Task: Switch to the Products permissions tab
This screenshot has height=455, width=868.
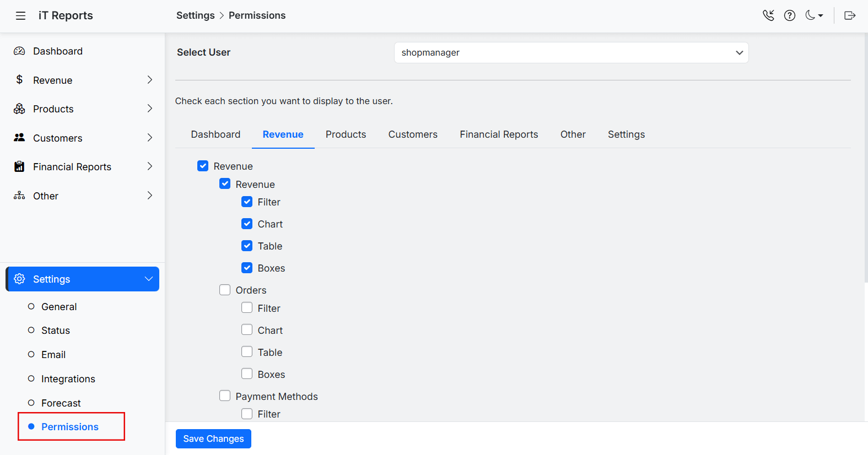Action: point(346,134)
